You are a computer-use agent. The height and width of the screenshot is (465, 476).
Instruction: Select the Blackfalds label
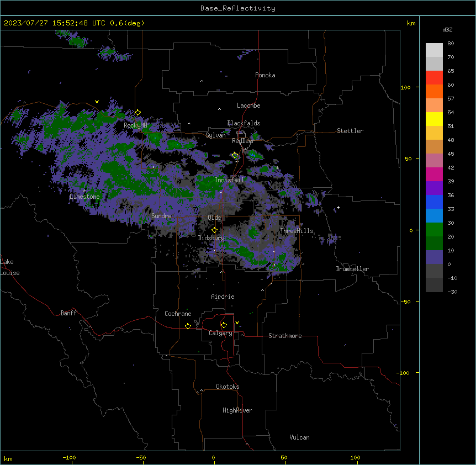coord(244,123)
